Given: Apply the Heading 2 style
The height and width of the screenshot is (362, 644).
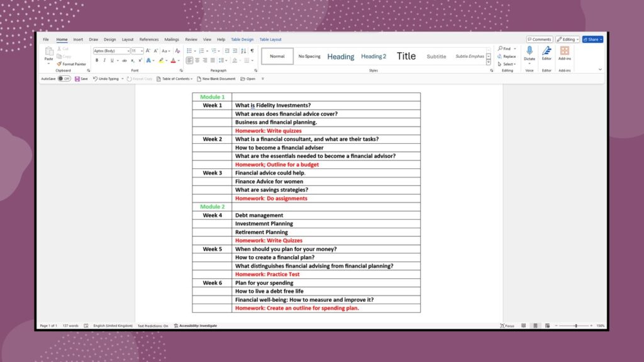Looking at the screenshot, I should (373, 57).
